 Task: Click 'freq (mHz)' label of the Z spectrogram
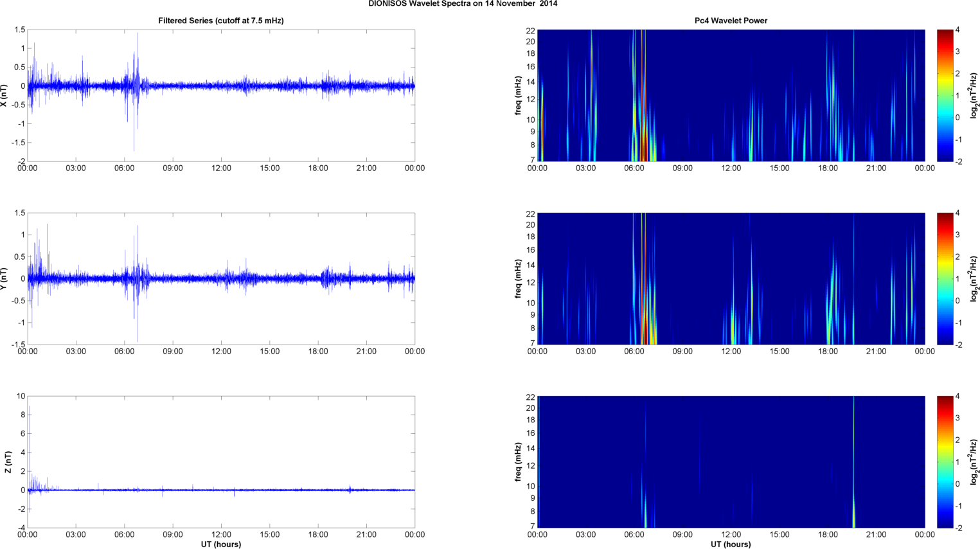pyautogui.click(x=518, y=462)
